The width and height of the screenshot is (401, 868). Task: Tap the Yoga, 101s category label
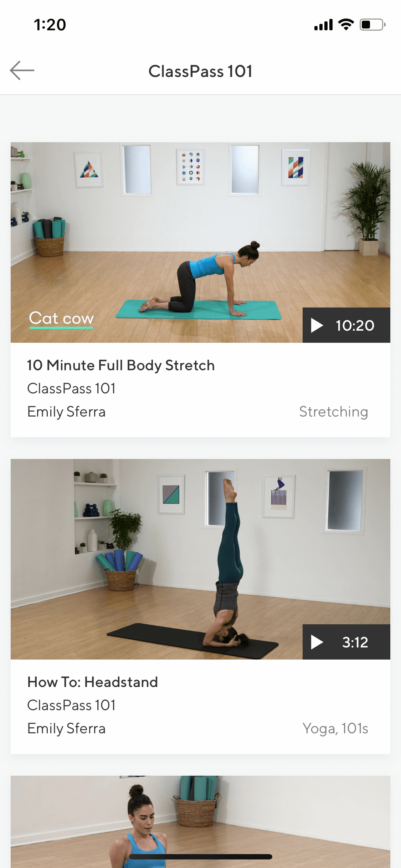coord(335,729)
